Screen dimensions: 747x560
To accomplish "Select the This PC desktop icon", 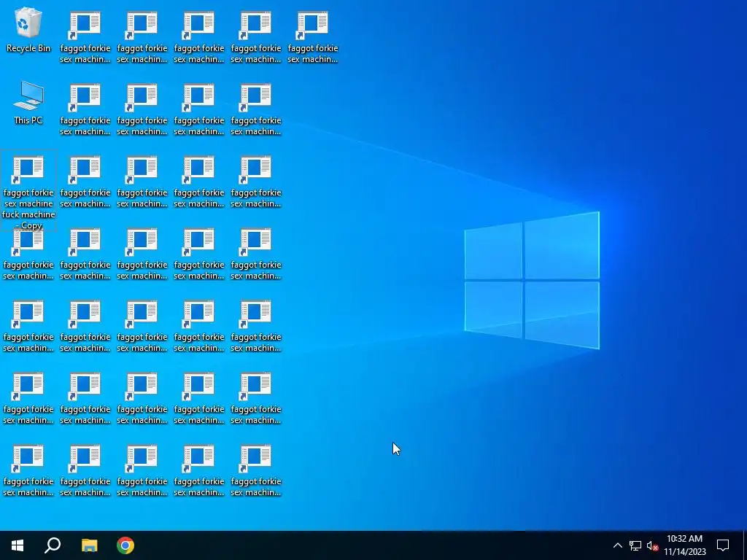I will pos(28,103).
